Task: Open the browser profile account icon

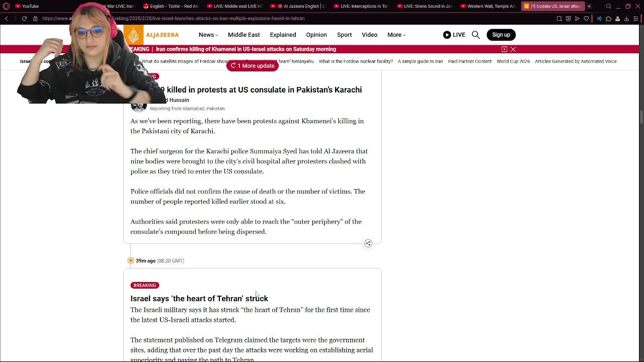Action: coord(617,19)
